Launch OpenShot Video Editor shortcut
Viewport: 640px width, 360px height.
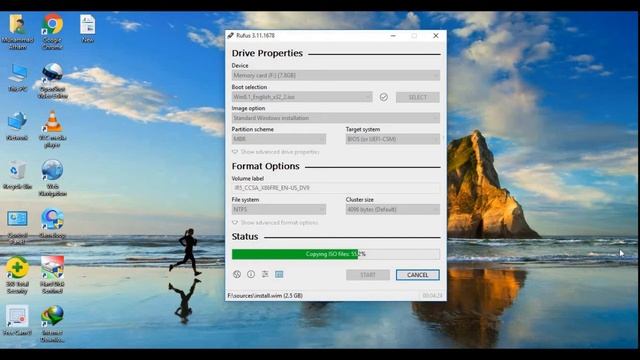(x=53, y=81)
